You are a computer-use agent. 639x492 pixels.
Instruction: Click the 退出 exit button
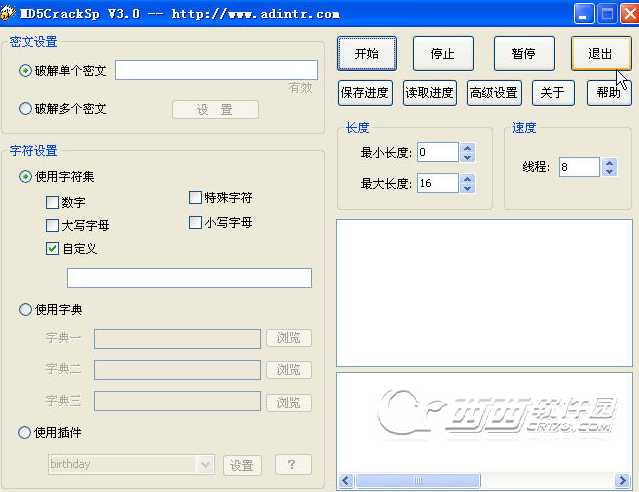pyautogui.click(x=601, y=53)
